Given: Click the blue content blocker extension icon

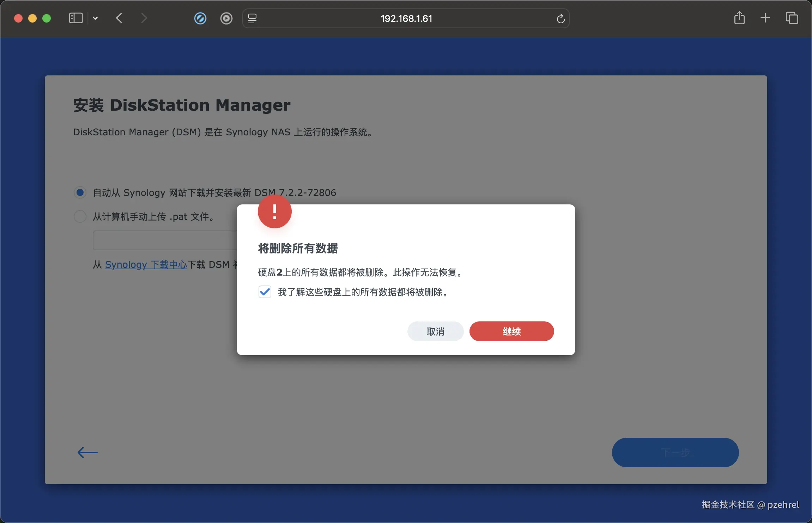Looking at the screenshot, I should tap(200, 18).
